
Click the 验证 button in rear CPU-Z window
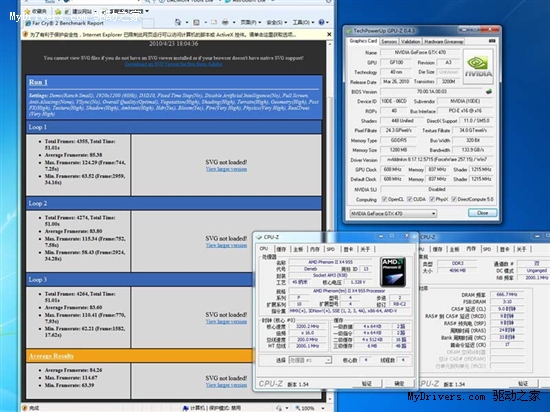tap(523, 384)
